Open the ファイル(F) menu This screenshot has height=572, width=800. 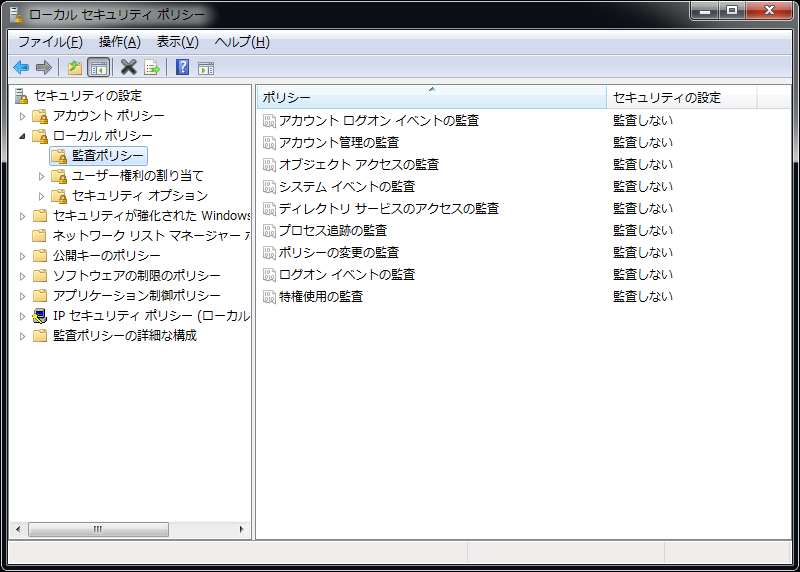pos(51,42)
